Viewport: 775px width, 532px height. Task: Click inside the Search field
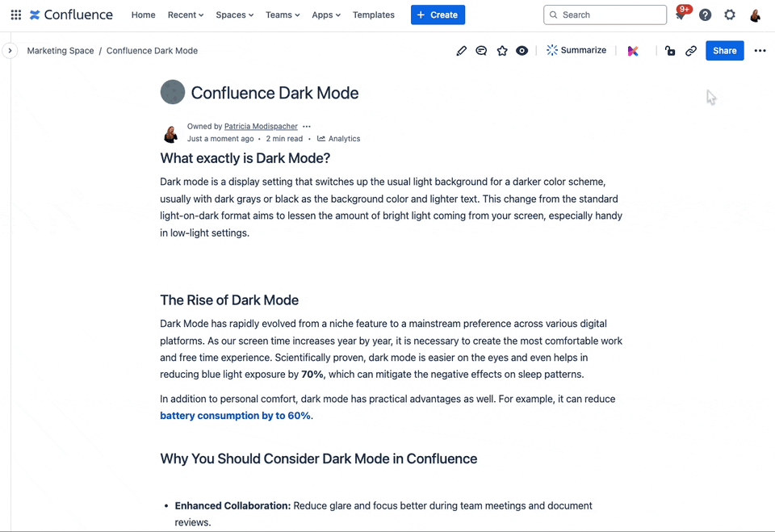coord(604,15)
